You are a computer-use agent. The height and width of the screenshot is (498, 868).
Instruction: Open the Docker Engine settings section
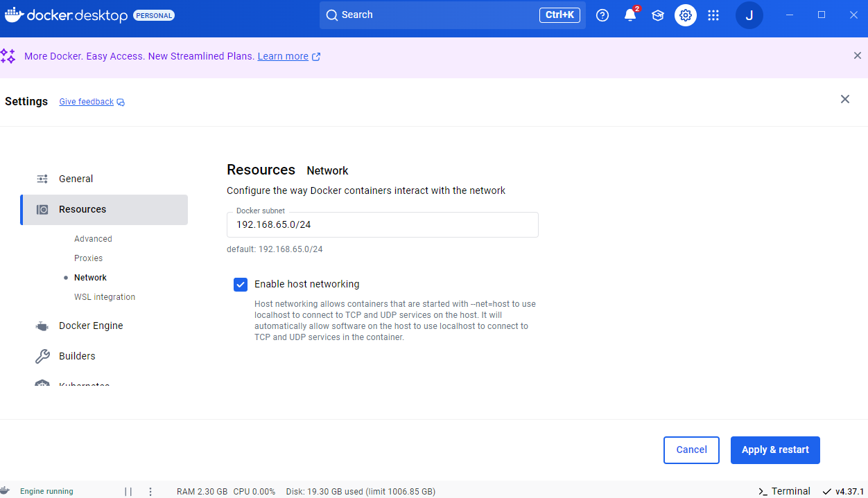pos(104,326)
